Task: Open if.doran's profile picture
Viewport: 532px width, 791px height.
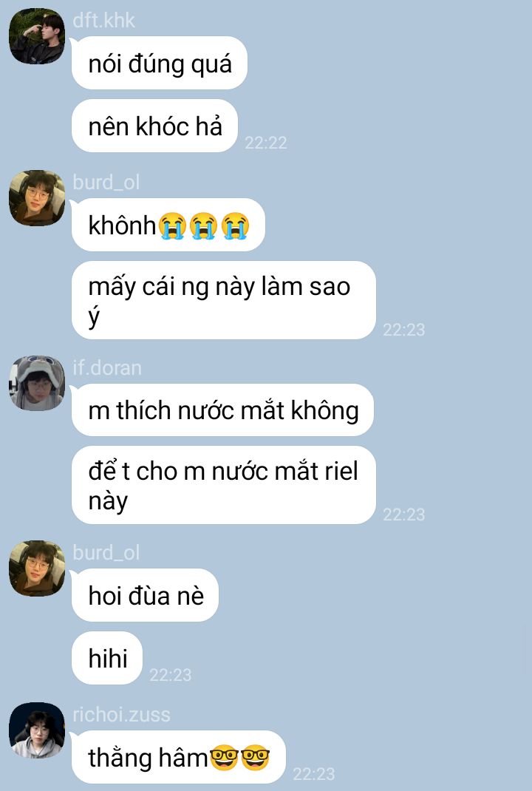Action: (37, 383)
